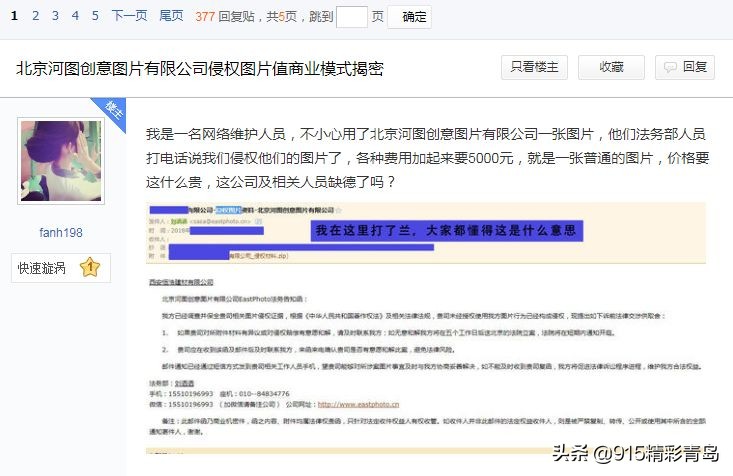Click the blue 楼主 corner ribbon
733x476 pixels.
pos(111,112)
